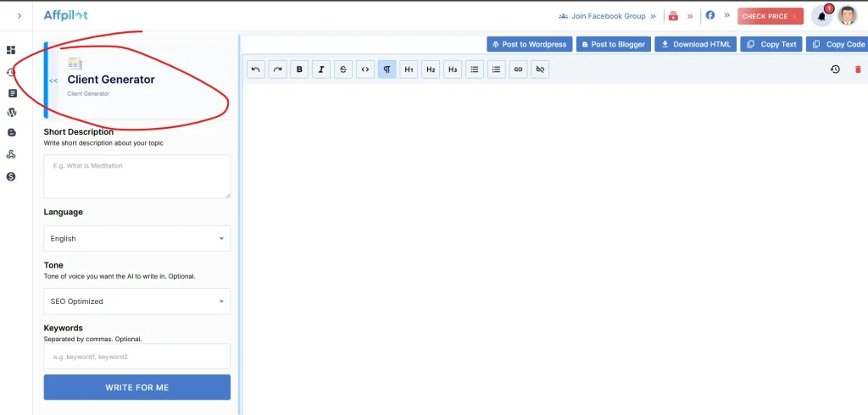Screen dimensions: 868x415
Task: Open the dashboard grid icon in sidebar
Action: (11, 50)
